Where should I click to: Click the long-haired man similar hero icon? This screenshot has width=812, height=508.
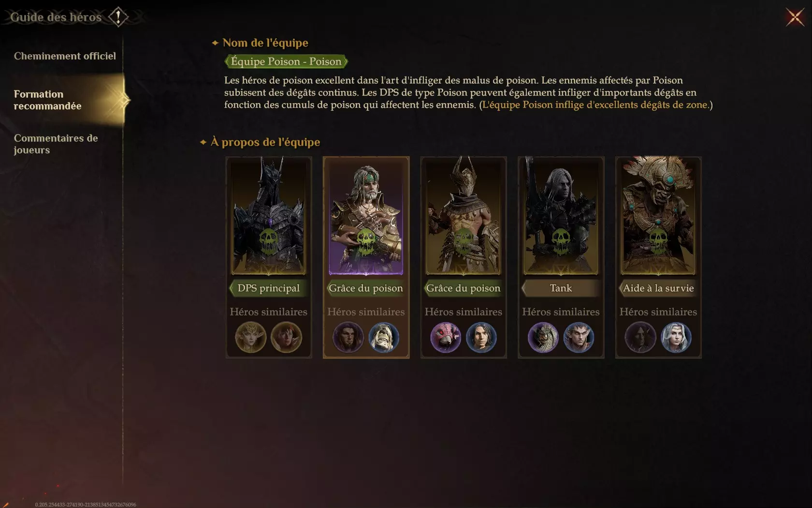481,337
